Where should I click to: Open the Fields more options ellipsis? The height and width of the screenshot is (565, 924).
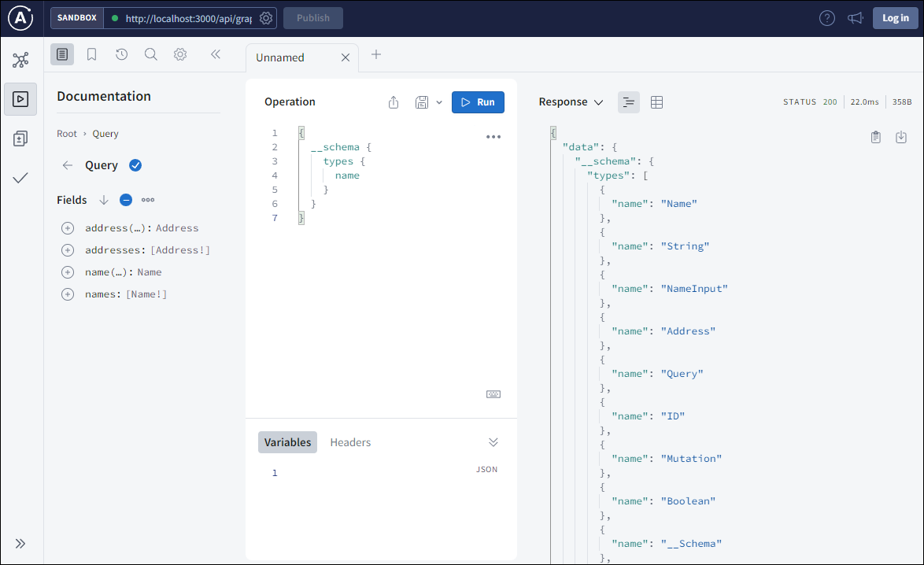click(x=148, y=201)
